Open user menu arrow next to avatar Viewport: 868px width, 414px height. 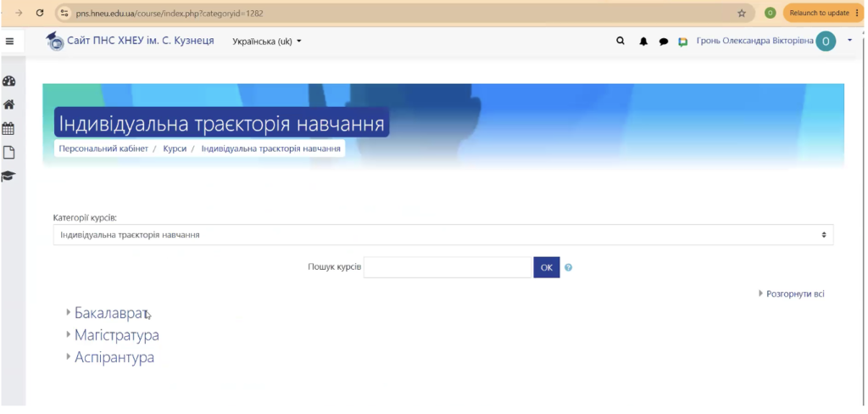tap(849, 41)
